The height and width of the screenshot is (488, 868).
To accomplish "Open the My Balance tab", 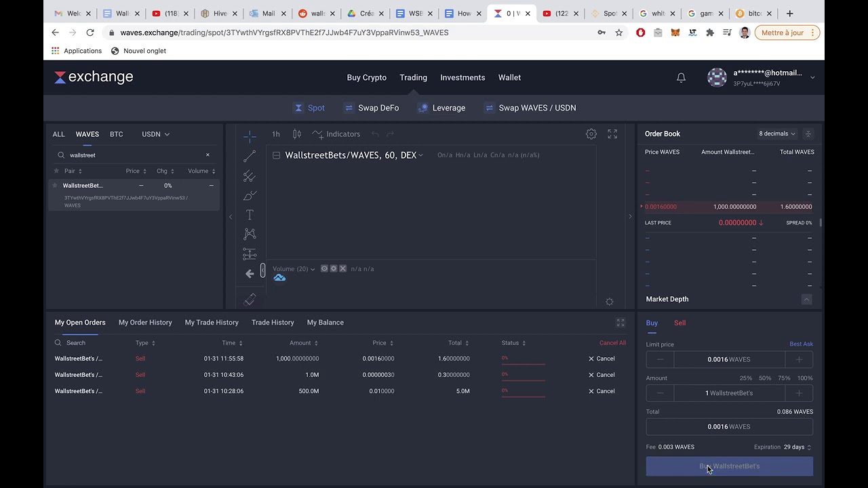I will click(x=325, y=323).
